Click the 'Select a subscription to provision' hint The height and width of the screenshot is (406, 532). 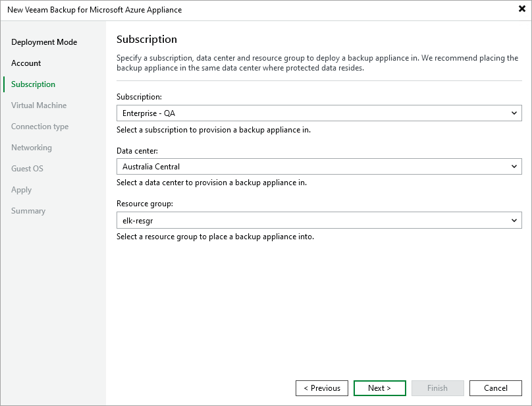point(214,130)
